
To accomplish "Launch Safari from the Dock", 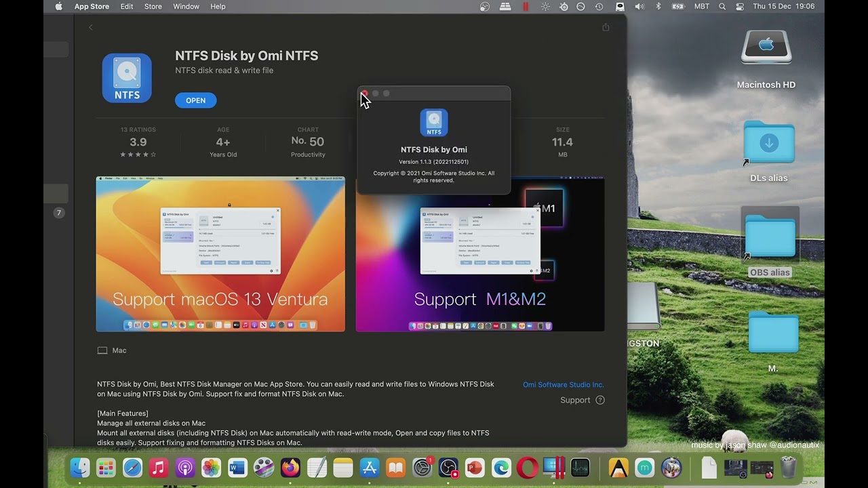I will click(132, 468).
